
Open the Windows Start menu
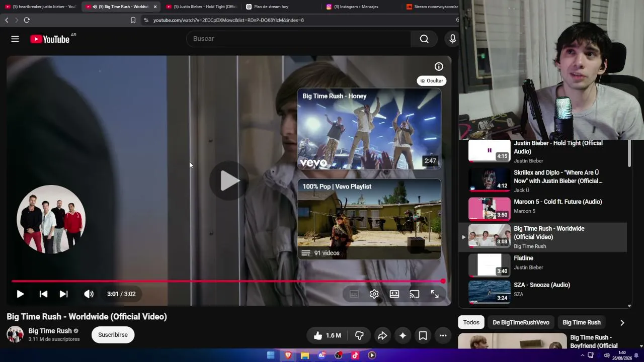pyautogui.click(x=271, y=355)
